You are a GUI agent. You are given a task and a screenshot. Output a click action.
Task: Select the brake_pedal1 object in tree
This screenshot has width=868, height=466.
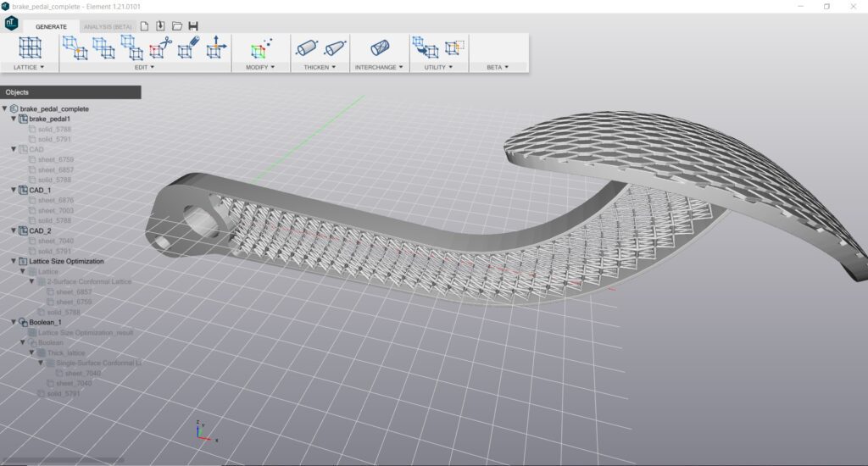pyautogui.click(x=49, y=119)
